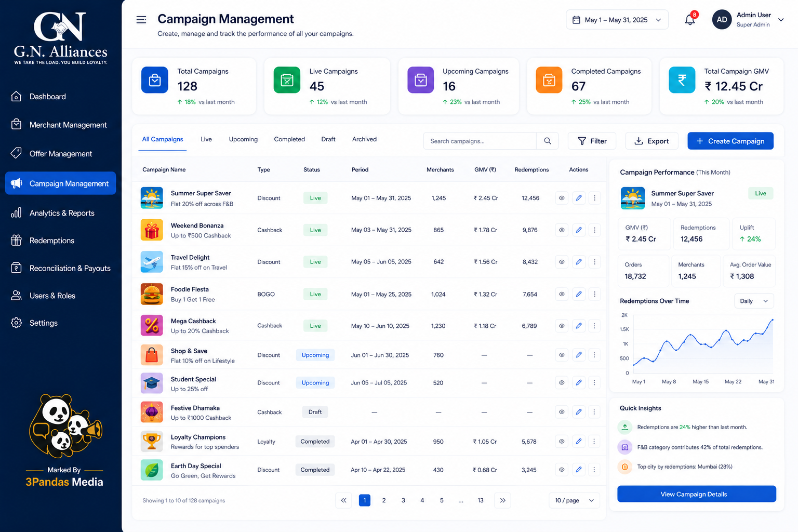Open Analytics & Reports in sidebar
Screen dimensions: 798x532
(x=61, y=213)
